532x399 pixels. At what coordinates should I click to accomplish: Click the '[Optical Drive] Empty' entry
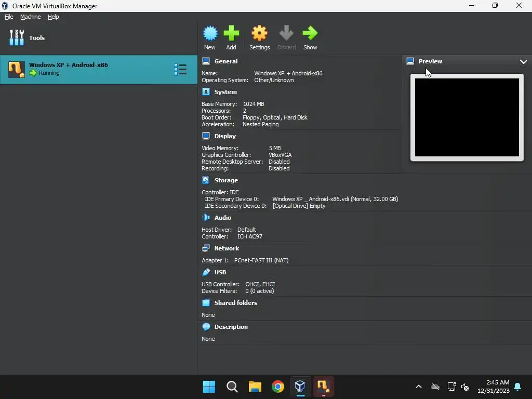299,206
